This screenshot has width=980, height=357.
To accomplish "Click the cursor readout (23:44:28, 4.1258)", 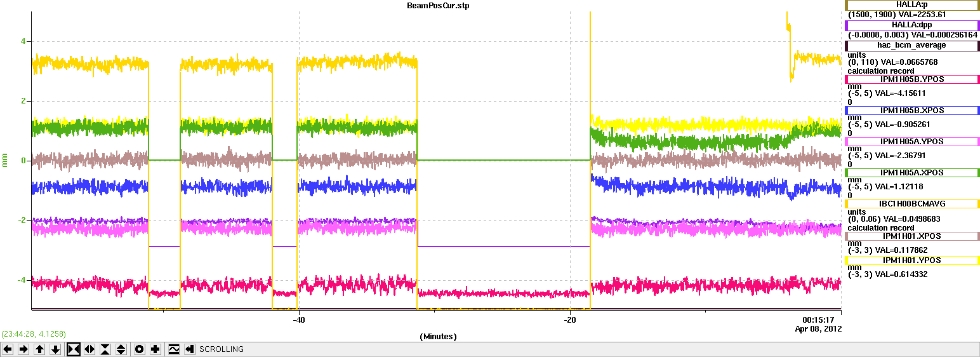I will [34, 333].
